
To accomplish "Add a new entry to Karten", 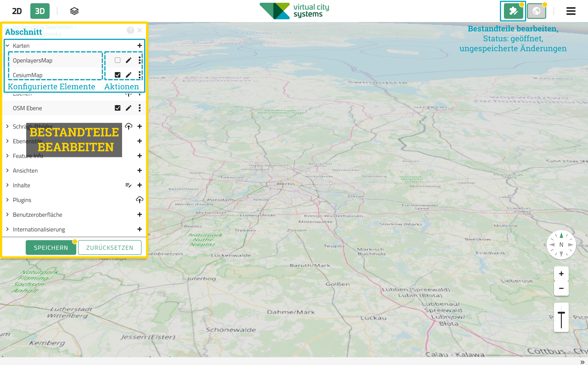I will 139,46.
